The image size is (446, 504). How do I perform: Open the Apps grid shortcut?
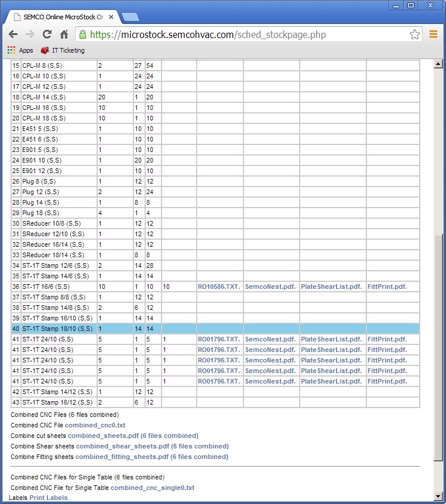(x=20, y=50)
